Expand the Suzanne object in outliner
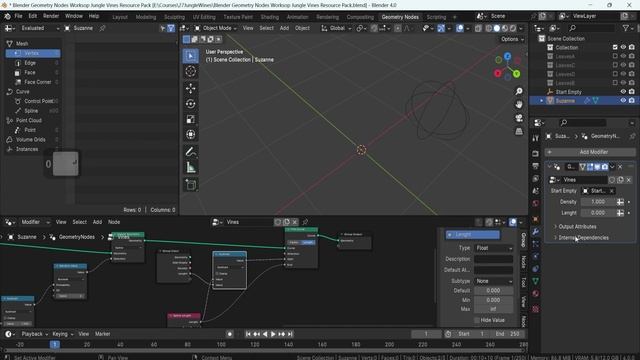The image size is (640, 360). [541, 101]
